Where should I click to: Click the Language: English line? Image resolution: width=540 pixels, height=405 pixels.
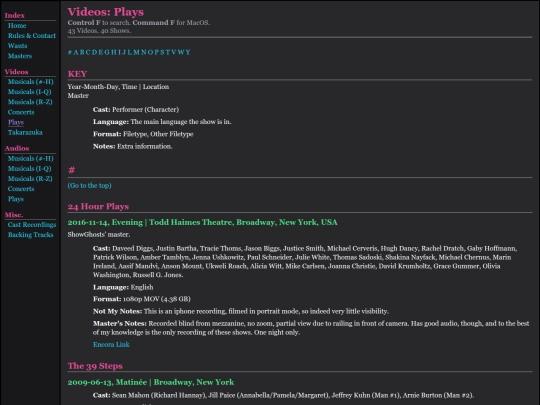123,287
